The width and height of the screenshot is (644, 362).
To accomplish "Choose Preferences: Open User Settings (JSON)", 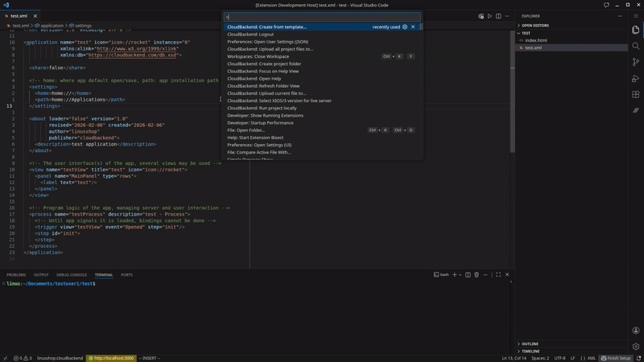I will pos(322,42).
